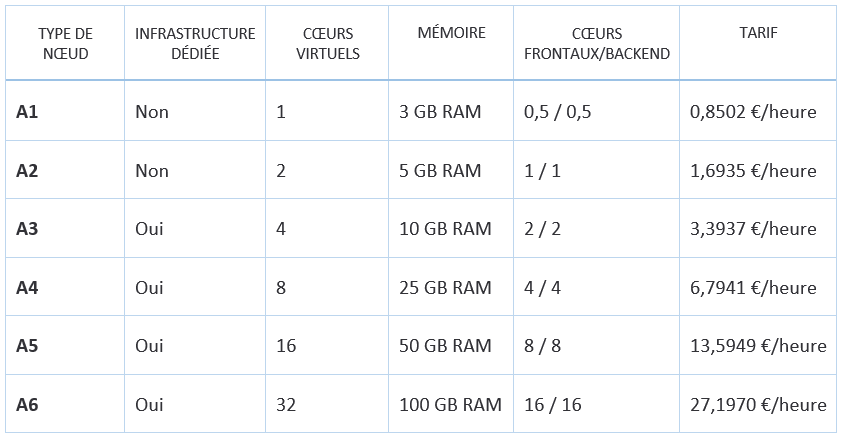This screenshot has width=843, height=438.
Task: Select the 27,1970 €/heure price cell
Action: pyautogui.click(x=758, y=404)
